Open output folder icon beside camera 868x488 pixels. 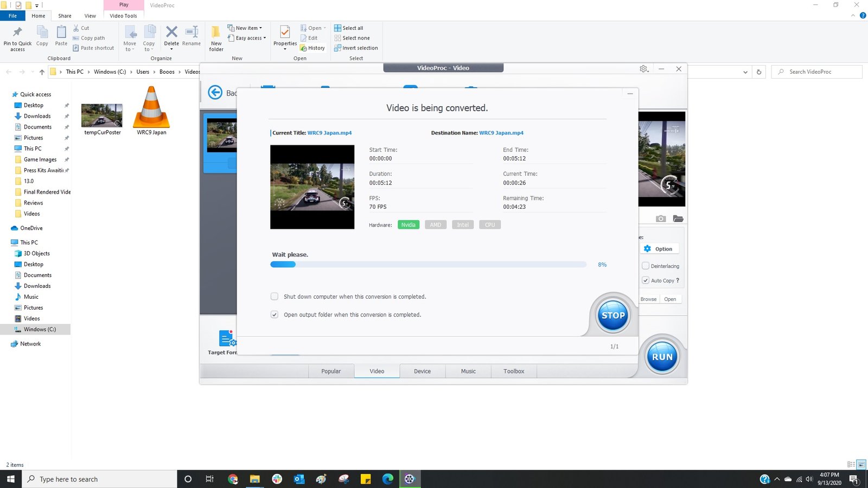678,219
